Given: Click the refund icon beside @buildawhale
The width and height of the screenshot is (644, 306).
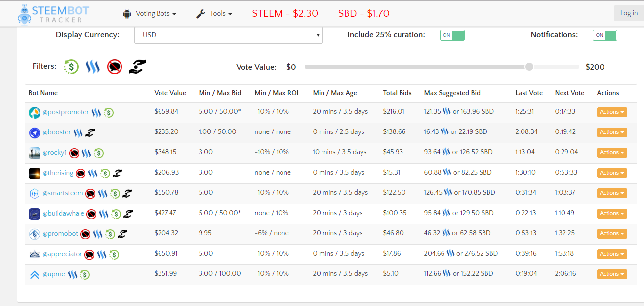Looking at the screenshot, I should 116,214.
